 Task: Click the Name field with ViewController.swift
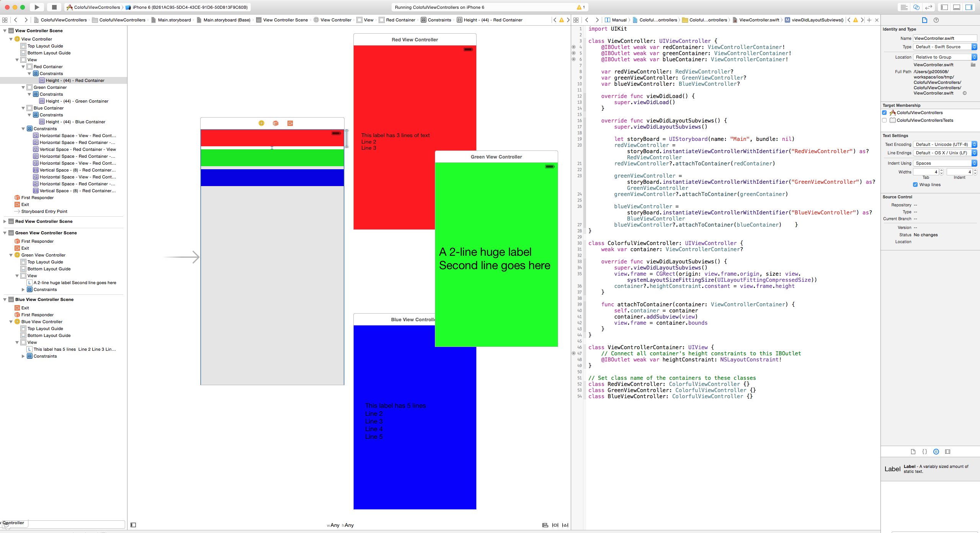tap(944, 38)
